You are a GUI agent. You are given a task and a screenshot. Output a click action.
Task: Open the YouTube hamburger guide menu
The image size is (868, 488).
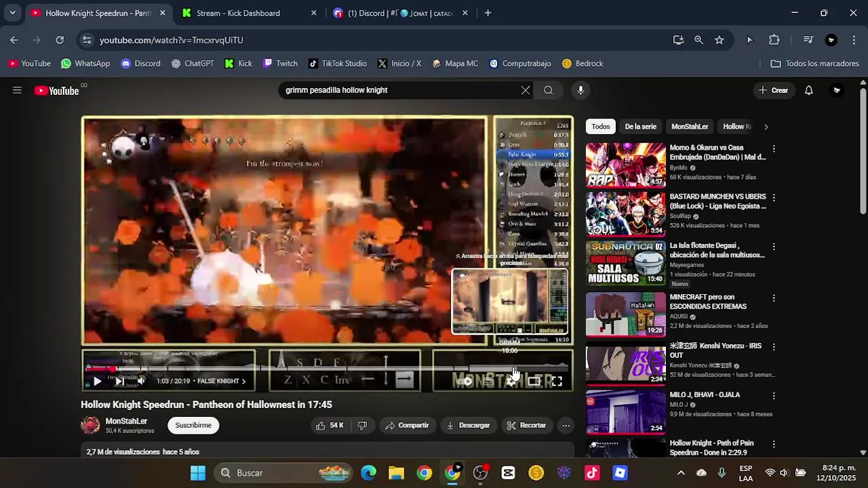pos(17,90)
